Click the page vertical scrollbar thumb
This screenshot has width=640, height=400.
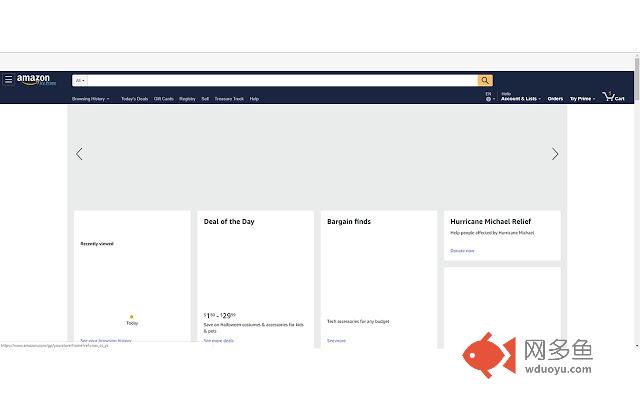coord(637,78)
